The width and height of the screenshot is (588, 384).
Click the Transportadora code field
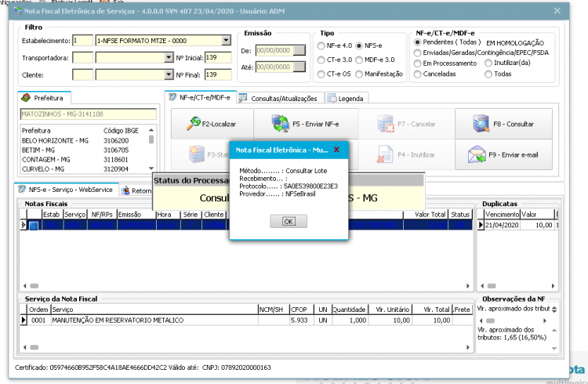click(x=82, y=58)
